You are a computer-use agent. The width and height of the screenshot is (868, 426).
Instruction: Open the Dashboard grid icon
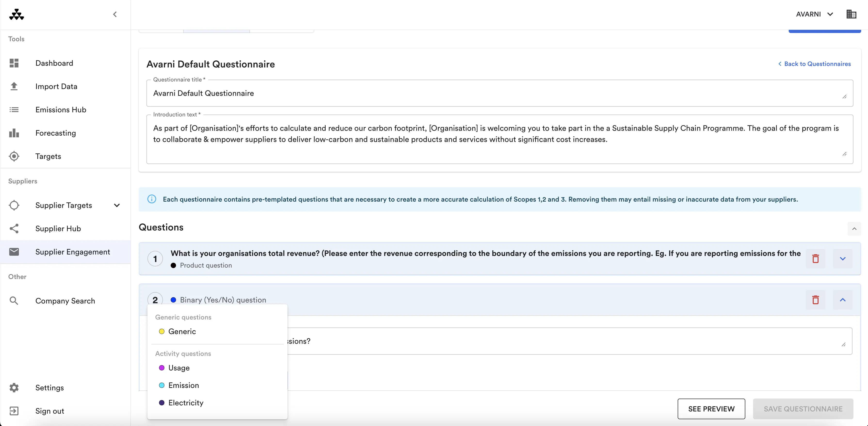pyautogui.click(x=14, y=63)
